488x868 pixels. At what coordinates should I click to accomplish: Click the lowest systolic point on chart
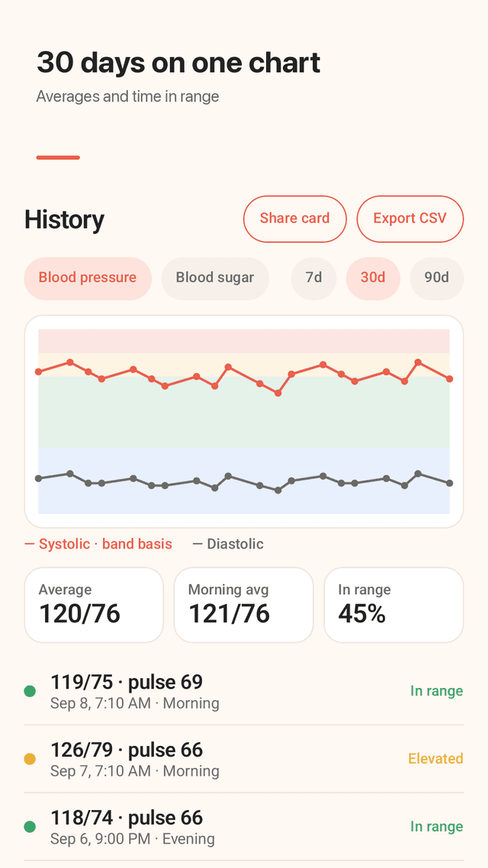278,393
